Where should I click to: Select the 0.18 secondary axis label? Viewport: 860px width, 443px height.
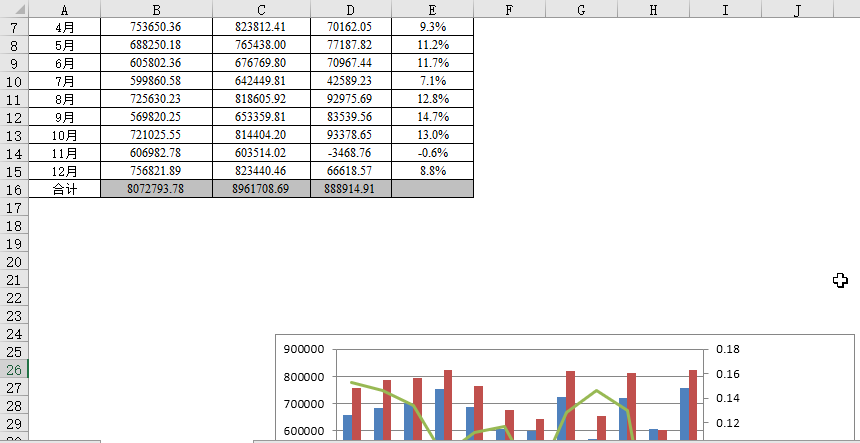[x=728, y=350]
